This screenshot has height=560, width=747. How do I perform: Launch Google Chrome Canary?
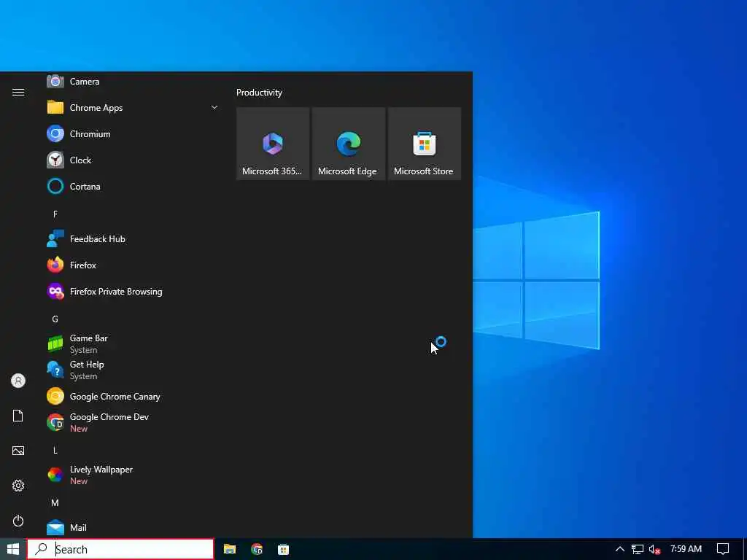click(x=131, y=396)
